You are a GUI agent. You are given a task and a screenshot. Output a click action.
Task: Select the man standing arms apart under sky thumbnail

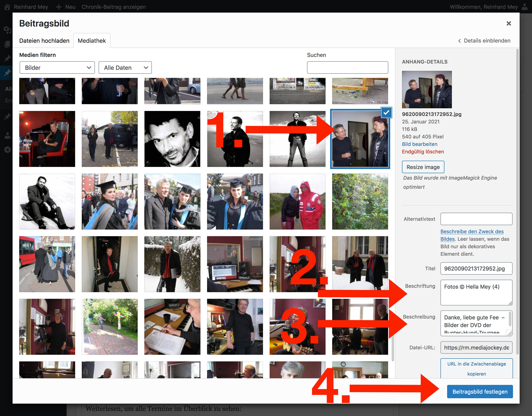click(x=297, y=139)
